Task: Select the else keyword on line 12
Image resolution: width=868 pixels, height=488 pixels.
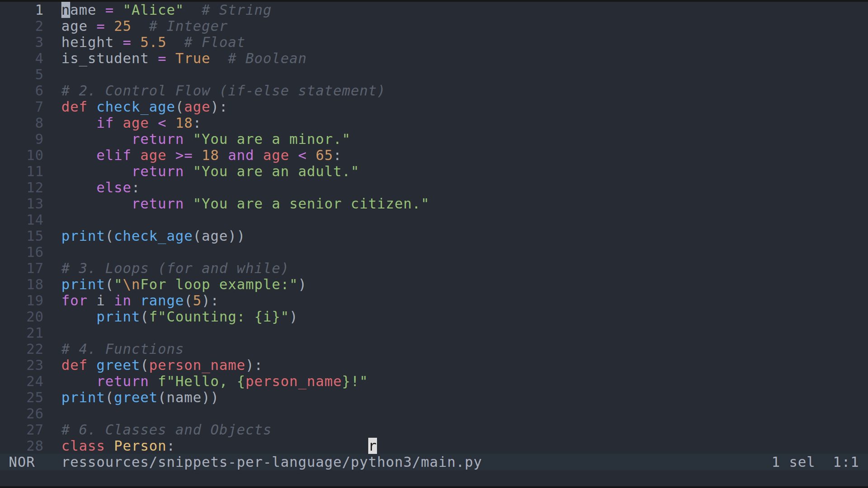Action: (x=113, y=188)
